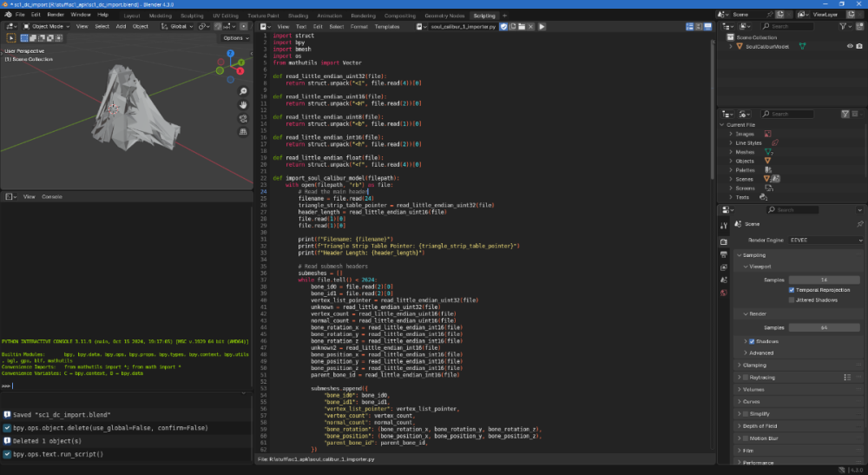Adjust the Viewport Samples field
Screen dimensions: 868x475
click(824, 280)
